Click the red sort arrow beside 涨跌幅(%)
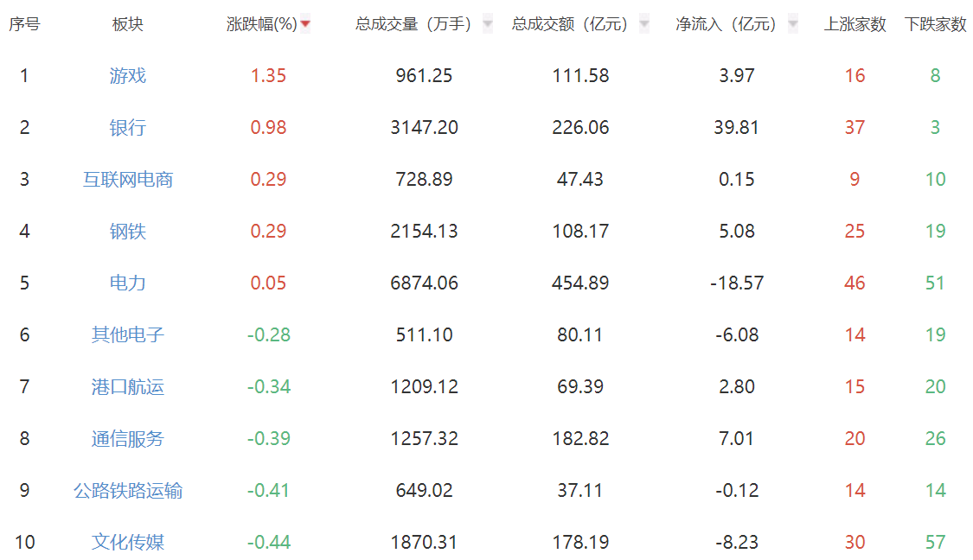The height and width of the screenshot is (560, 973). pyautogui.click(x=305, y=24)
